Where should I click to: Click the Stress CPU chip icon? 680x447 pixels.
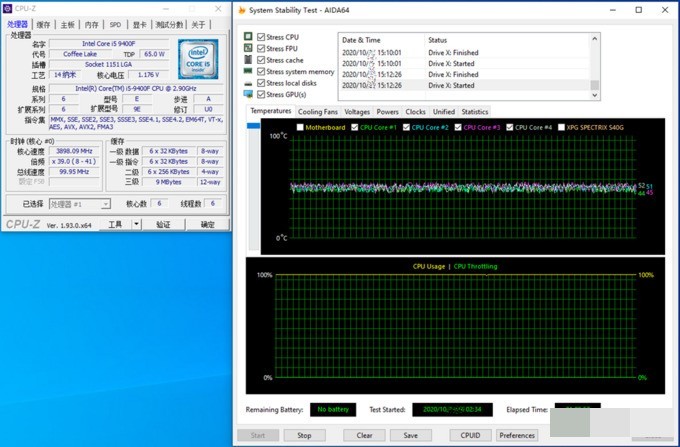pos(248,37)
